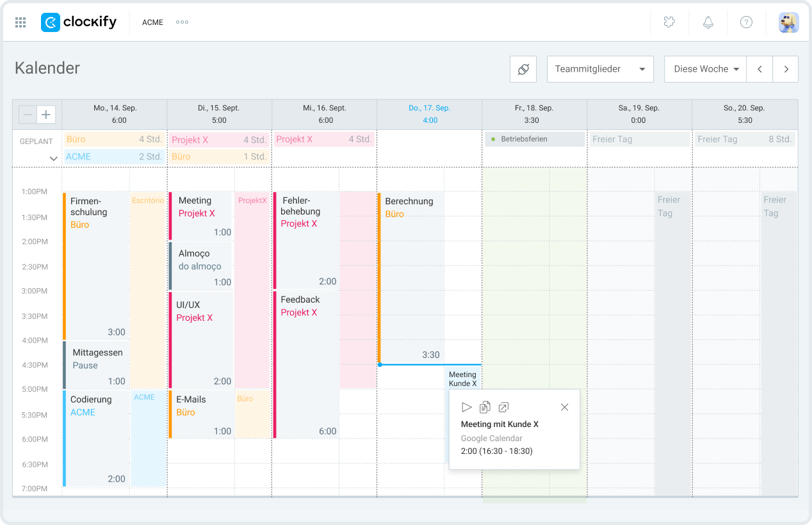Open Meeting Projekt X entry on Tuesday

point(200,216)
